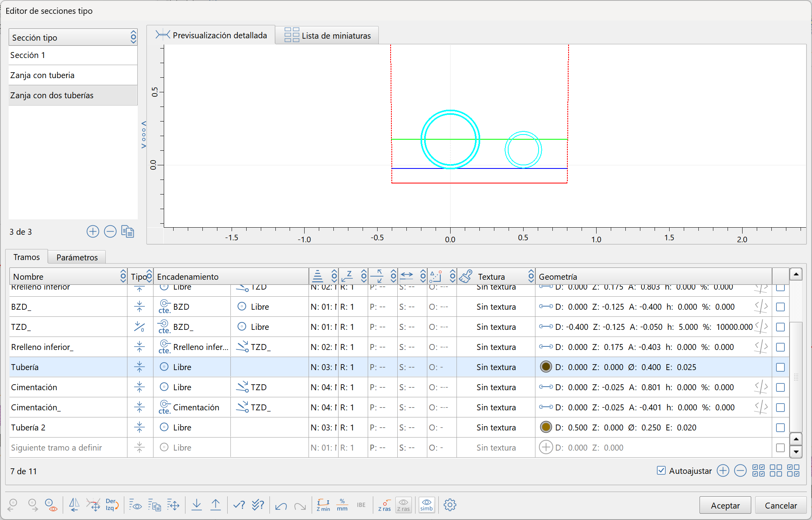Switch to the Parámetros tab
The height and width of the screenshot is (520, 812).
[77, 257]
